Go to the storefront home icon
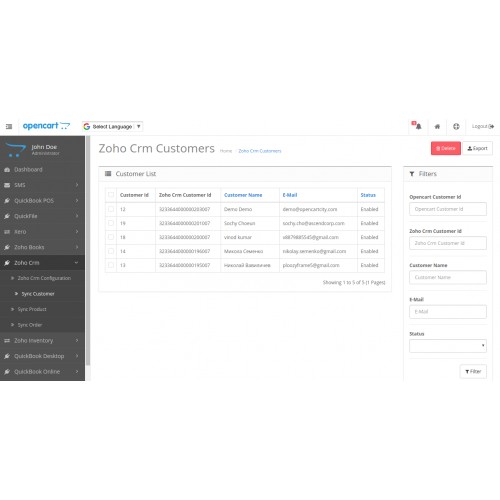Image resolution: width=500 pixels, height=500 pixels. (437, 127)
